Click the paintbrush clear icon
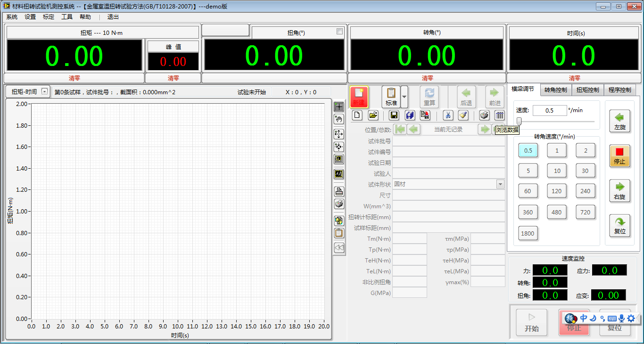Screen dimensions: 644x344 pos(462,115)
